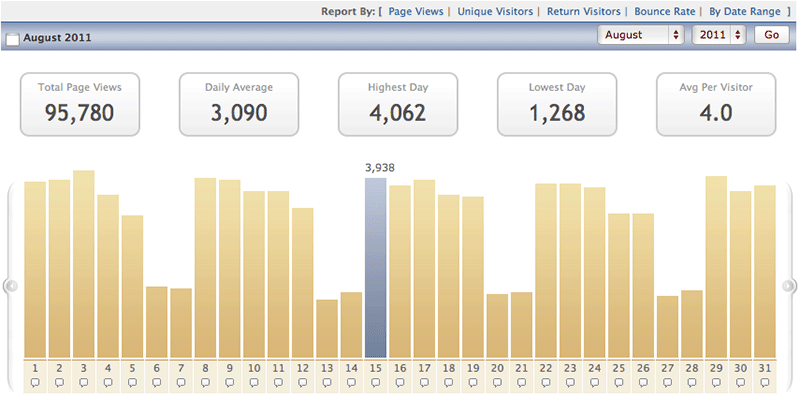Open the comment bubble under day 14
800x397 pixels.
352,382
